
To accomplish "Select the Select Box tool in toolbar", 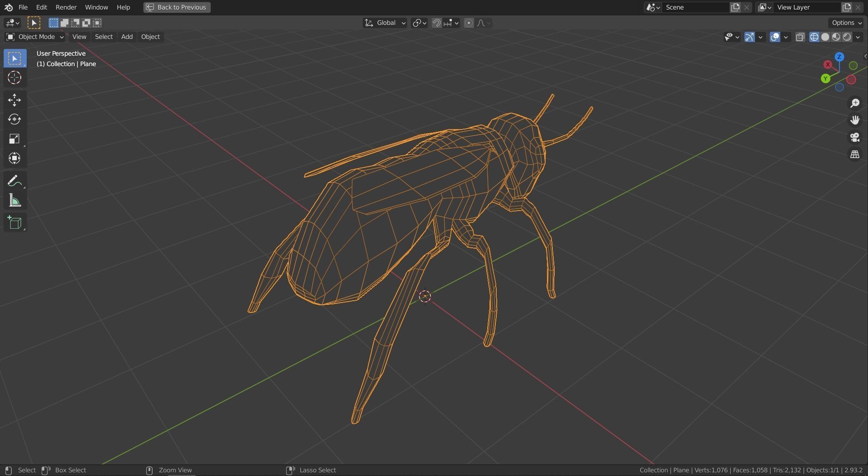I will [x=14, y=58].
